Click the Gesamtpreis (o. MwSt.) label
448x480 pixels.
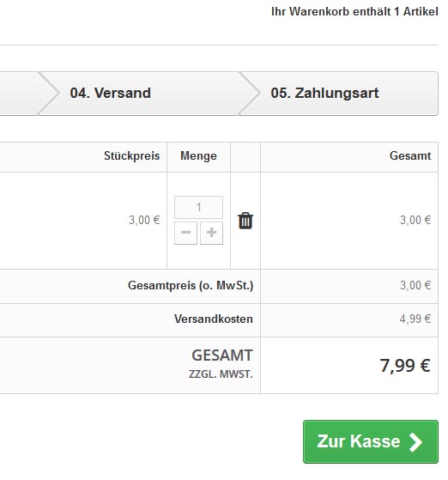point(191,286)
